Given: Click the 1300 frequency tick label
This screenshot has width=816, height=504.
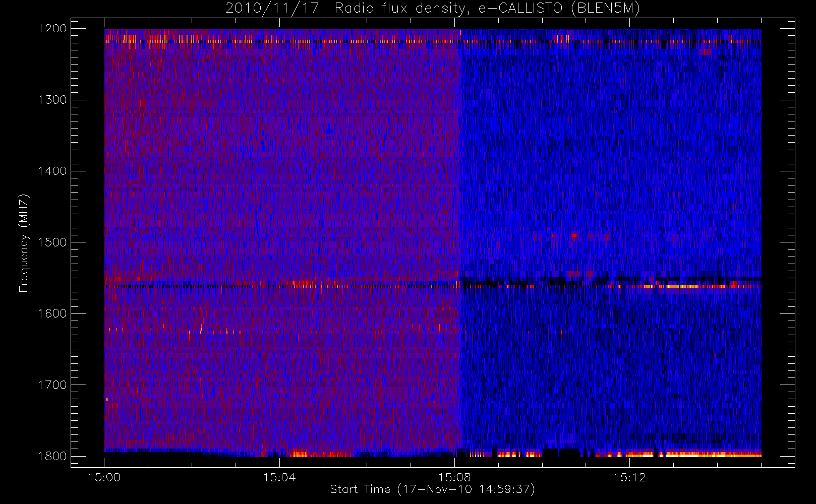Looking at the screenshot, I should [52, 100].
